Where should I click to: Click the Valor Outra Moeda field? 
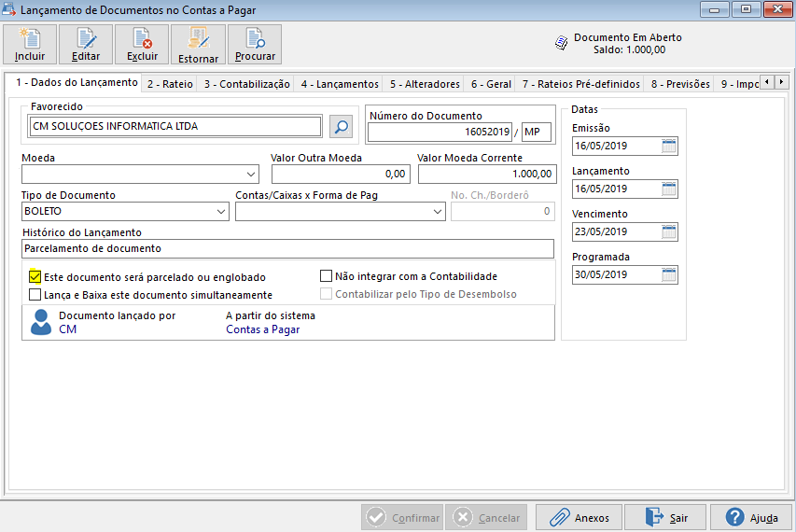coord(341,175)
